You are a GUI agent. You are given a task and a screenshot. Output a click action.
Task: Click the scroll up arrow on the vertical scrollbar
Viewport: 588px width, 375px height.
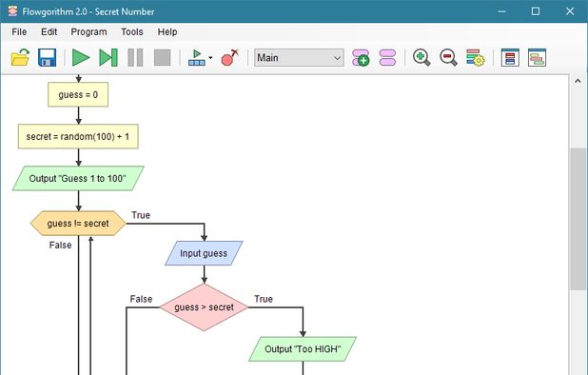(578, 81)
